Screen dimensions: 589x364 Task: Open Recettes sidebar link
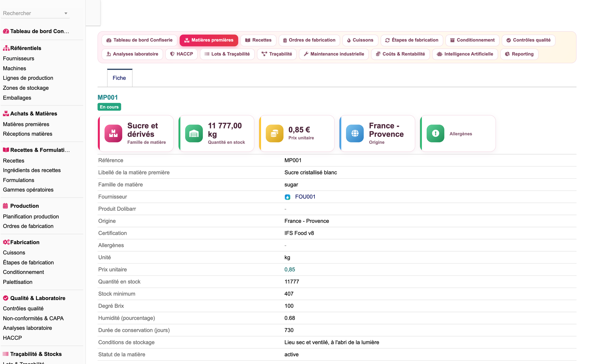click(x=14, y=161)
